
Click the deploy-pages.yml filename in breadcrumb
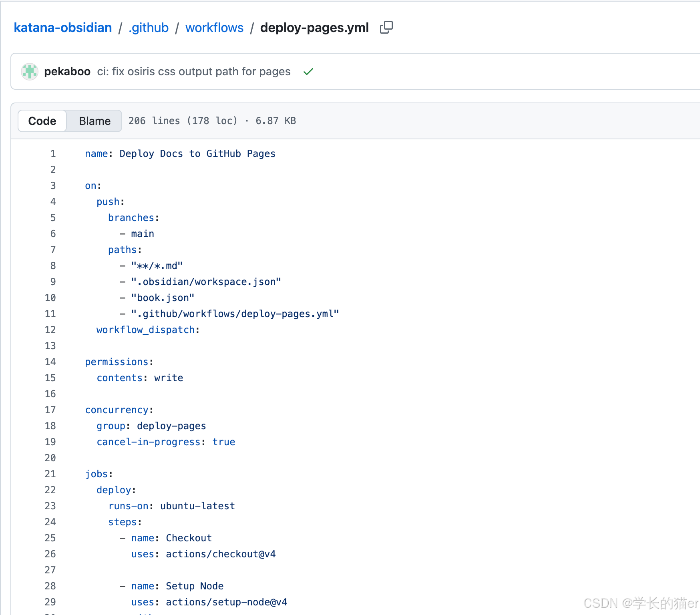coord(314,28)
